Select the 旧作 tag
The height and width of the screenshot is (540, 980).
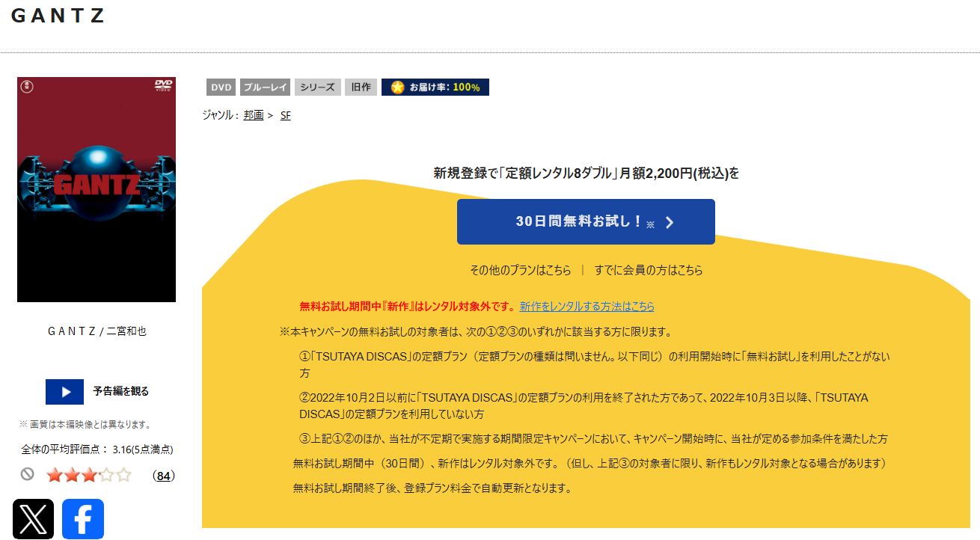pyautogui.click(x=361, y=88)
